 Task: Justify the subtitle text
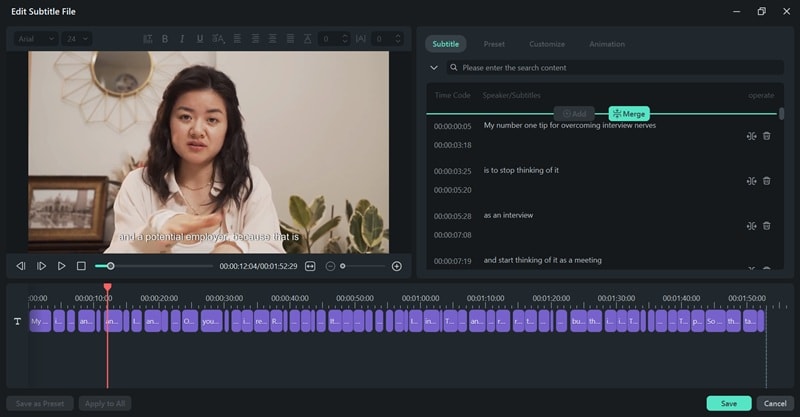click(x=290, y=39)
